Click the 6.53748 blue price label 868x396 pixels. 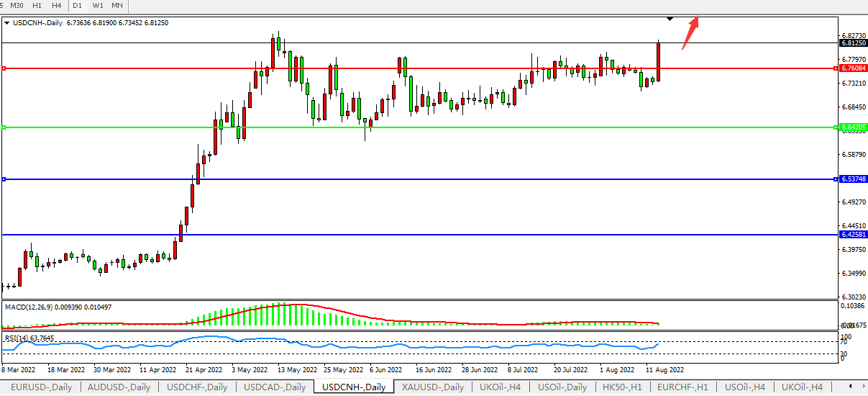click(852, 179)
